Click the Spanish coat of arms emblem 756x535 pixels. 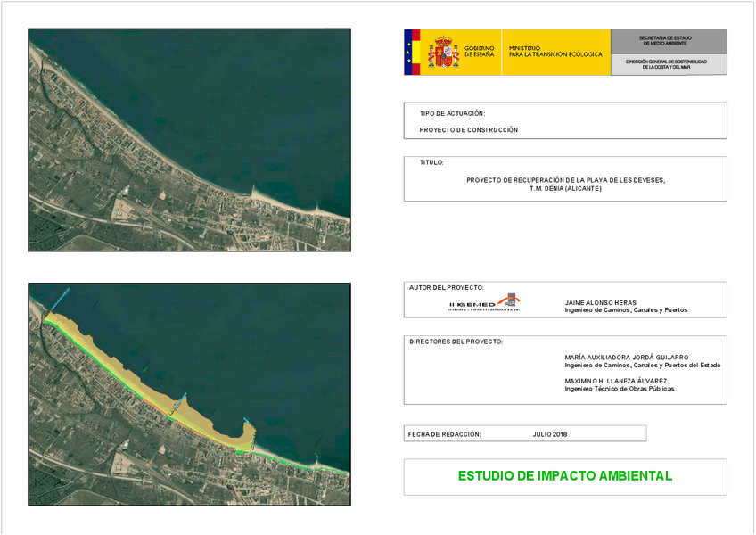[443, 52]
